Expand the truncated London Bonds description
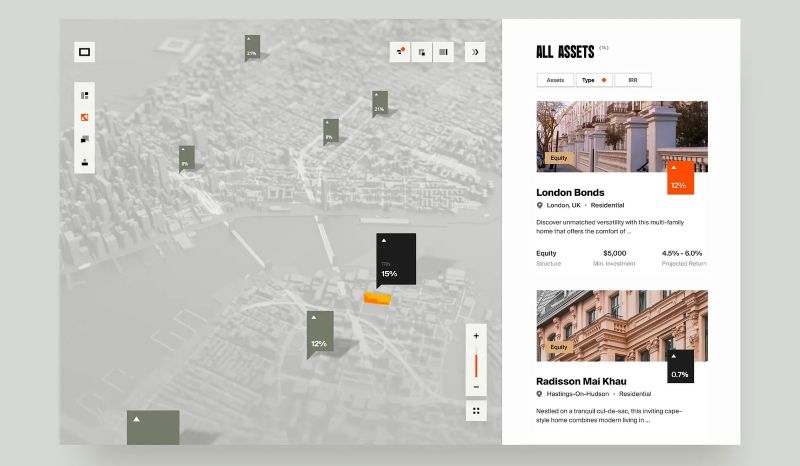Image resolution: width=800 pixels, height=466 pixels. 610,227
